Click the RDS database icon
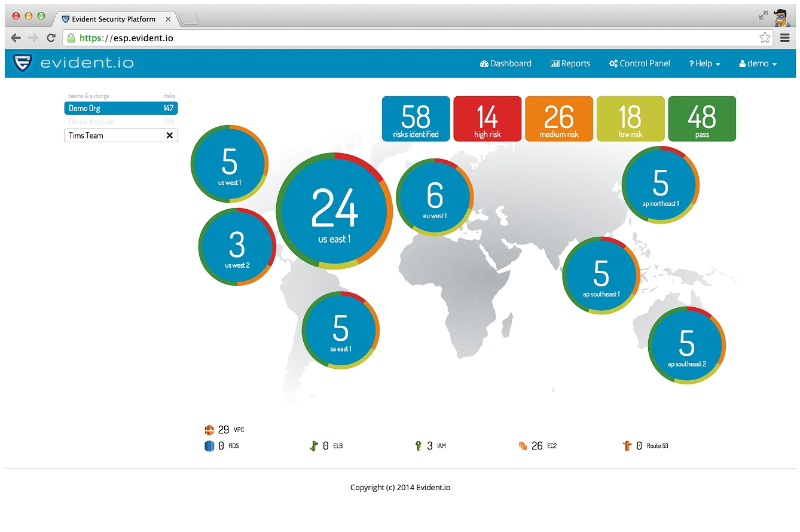The width and height of the screenshot is (800, 532). coord(209,446)
